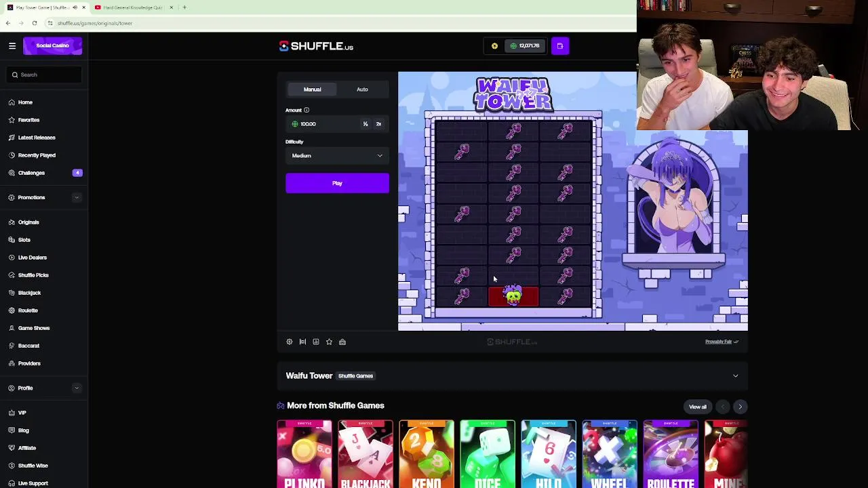This screenshot has width=868, height=488.
Task: Click the Shuffle Games tag
Action: coord(355,376)
